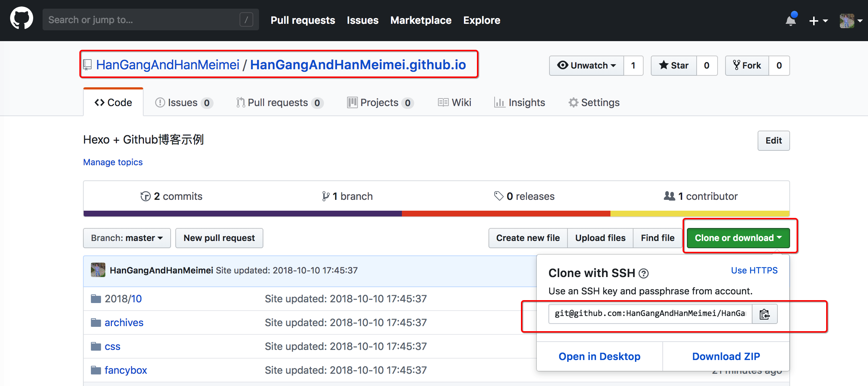Open the Branch: master selector

point(127,238)
